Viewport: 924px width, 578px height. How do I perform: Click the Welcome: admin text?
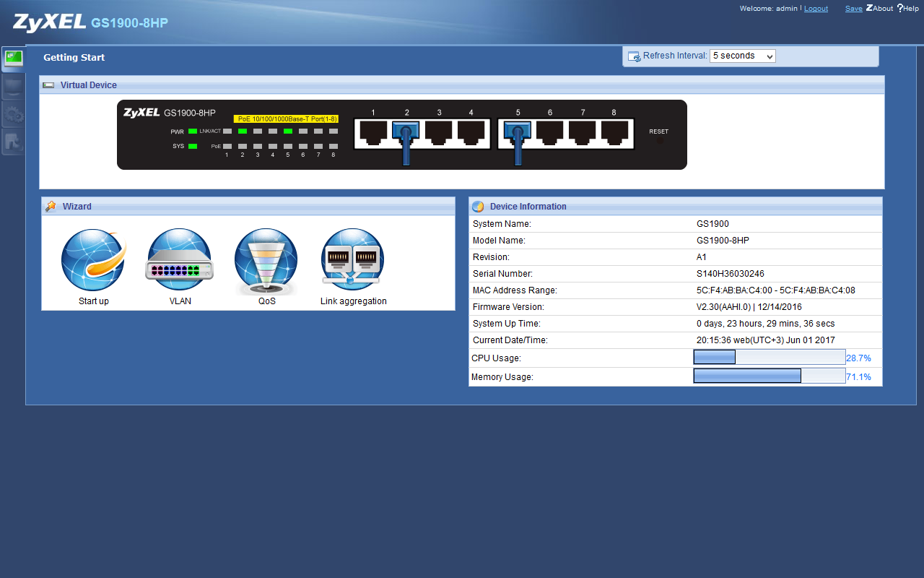pos(769,9)
